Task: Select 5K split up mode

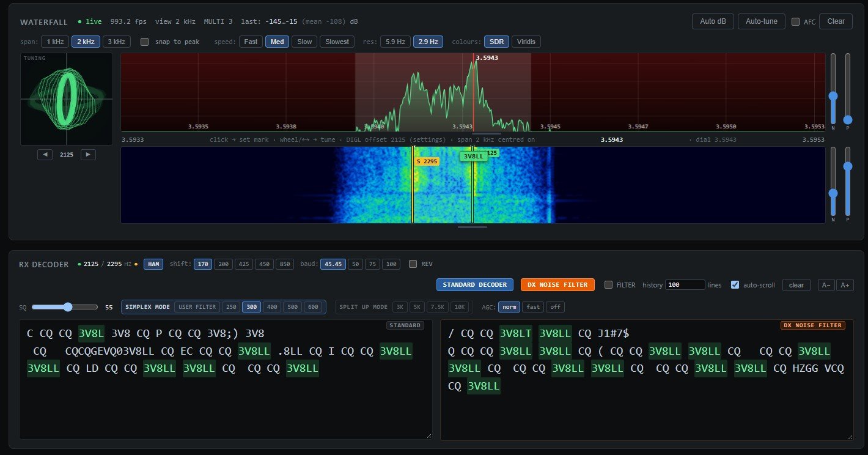Action: (x=417, y=307)
